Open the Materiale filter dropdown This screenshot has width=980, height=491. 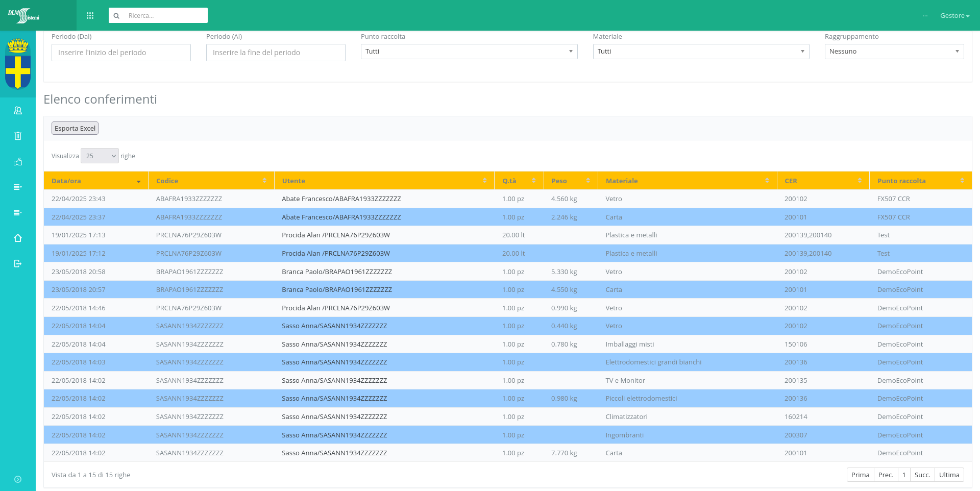[700, 52]
